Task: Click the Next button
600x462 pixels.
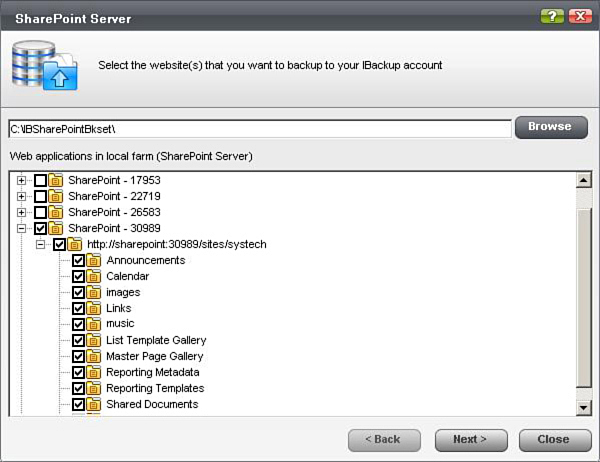Action: pos(471,440)
